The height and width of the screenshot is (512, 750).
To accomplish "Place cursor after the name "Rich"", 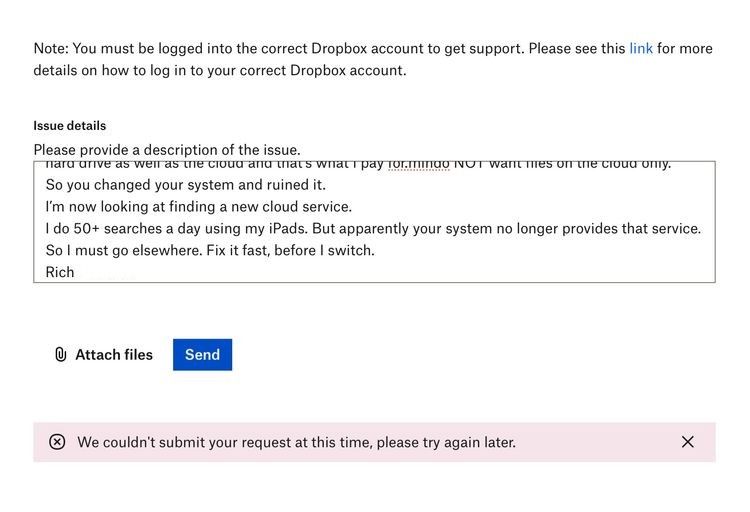I will coord(76,272).
